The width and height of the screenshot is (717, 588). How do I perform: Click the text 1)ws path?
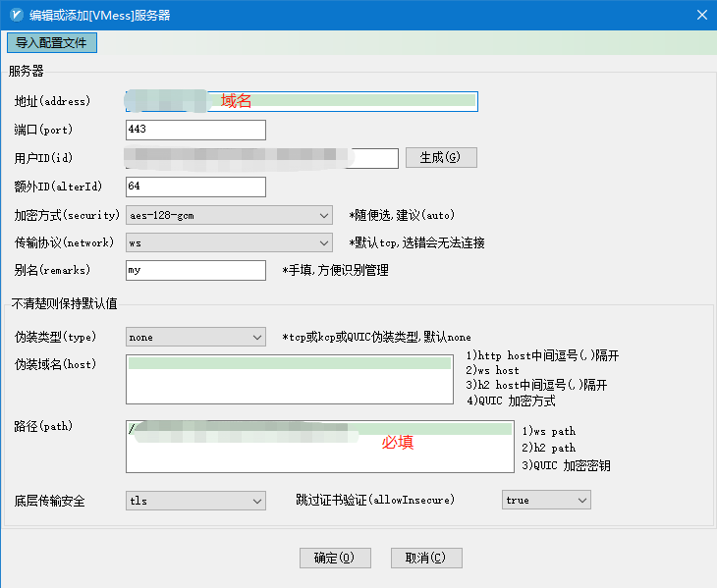tap(549, 431)
